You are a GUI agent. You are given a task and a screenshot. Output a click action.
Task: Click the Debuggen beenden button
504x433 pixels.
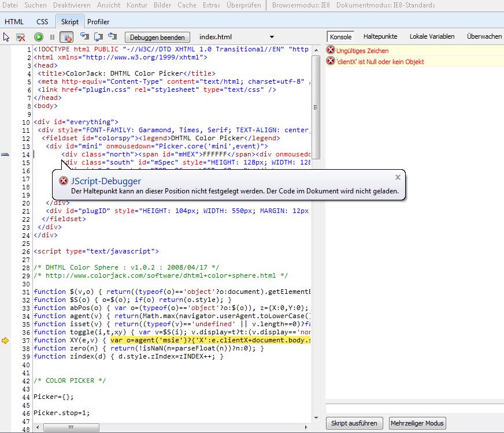point(157,37)
